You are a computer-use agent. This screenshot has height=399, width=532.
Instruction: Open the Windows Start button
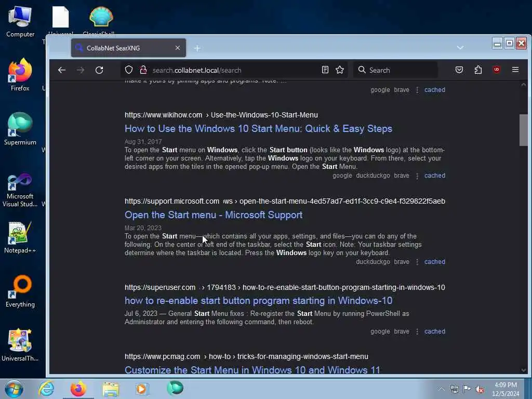(x=14, y=389)
